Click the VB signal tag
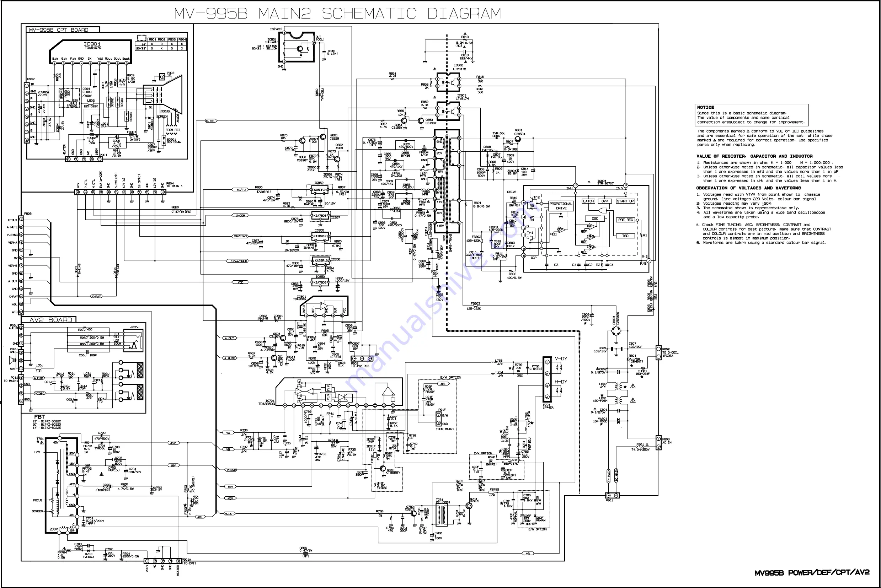 [x=228, y=449]
